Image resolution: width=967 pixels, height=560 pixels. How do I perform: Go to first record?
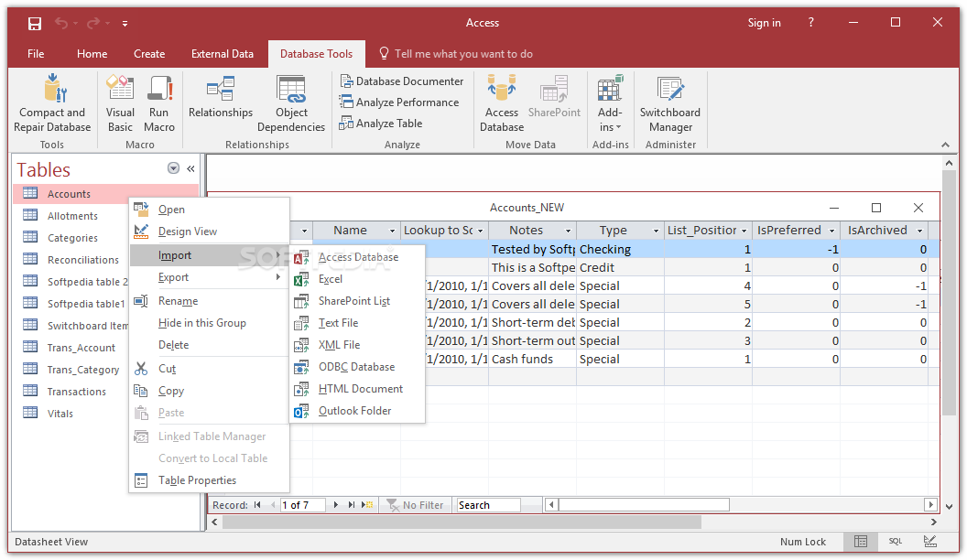[x=257, y=505]
